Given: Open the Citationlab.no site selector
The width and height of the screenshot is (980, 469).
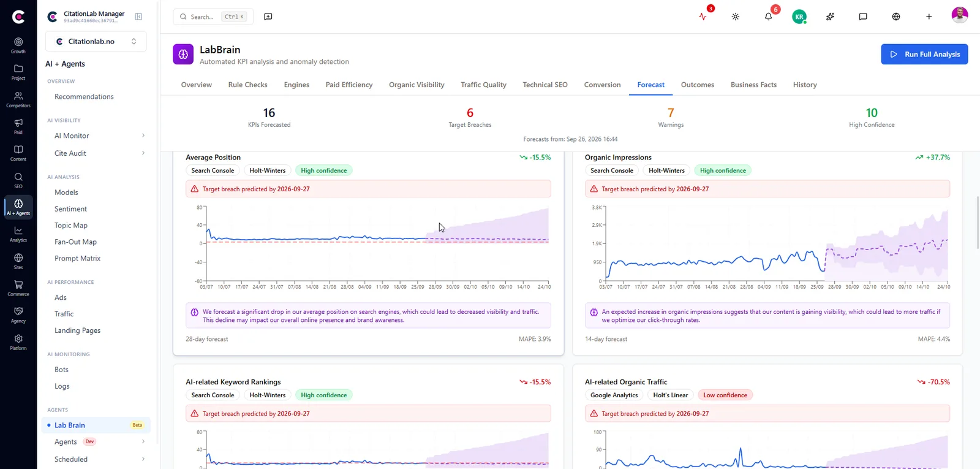Looking at the screenshot, I should [96, 42].
